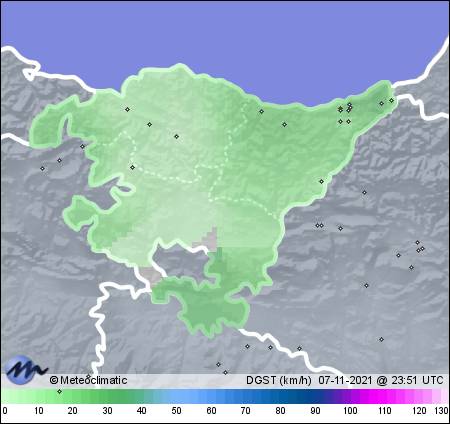
Task: Click the station marker overlapping the Meteoclimatic text
Action: [89, 376]
